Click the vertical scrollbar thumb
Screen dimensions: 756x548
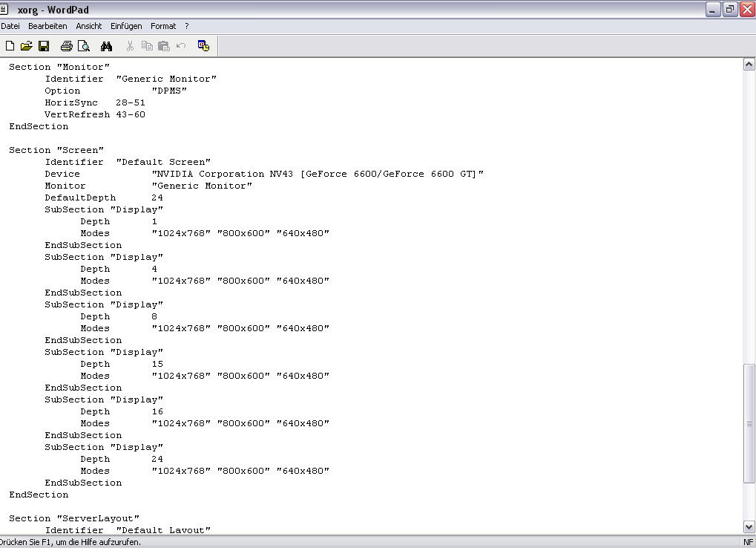point(749,423)
